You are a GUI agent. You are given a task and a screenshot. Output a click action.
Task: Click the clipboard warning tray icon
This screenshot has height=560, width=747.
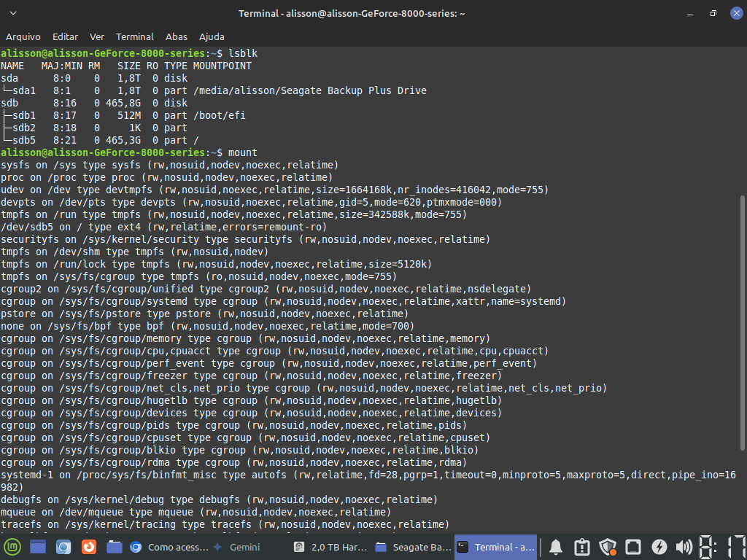[581, 547]
